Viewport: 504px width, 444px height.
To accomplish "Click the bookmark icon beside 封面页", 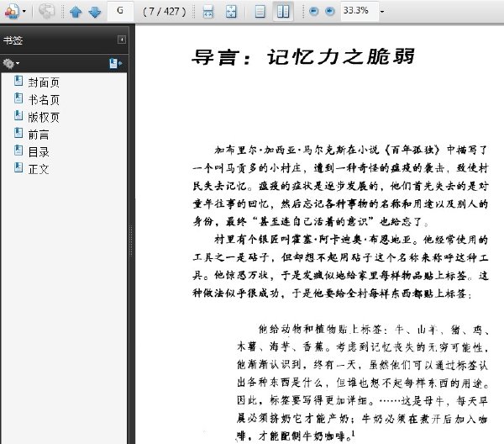I will [x=18, y=81].
